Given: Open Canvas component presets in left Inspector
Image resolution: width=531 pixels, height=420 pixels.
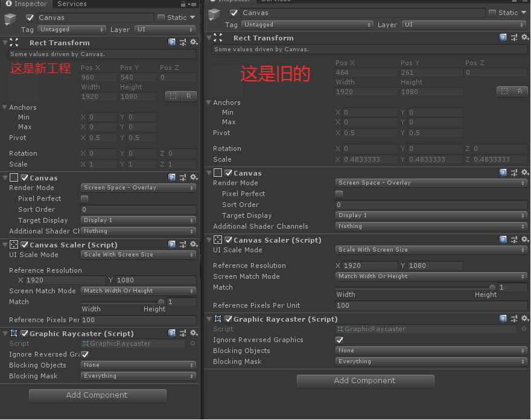Looking at the screenshot, I should (183, 177).
